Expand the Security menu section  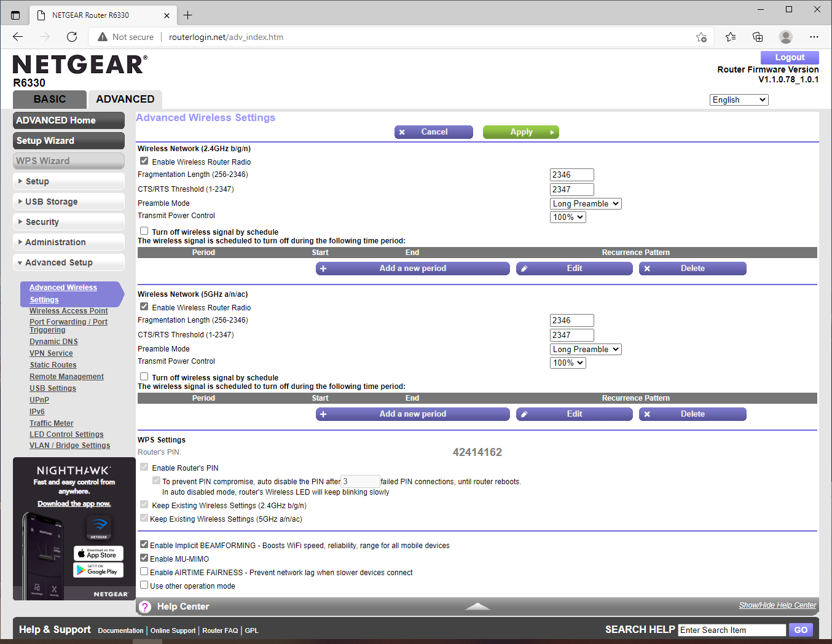[x=69, y=222]
